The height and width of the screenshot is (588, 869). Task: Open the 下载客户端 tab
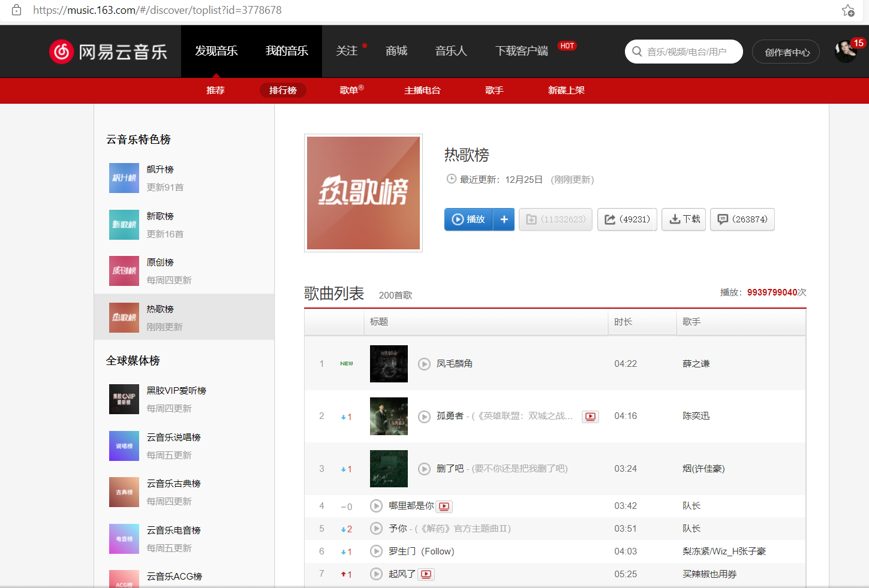click(x=522, y=51)
